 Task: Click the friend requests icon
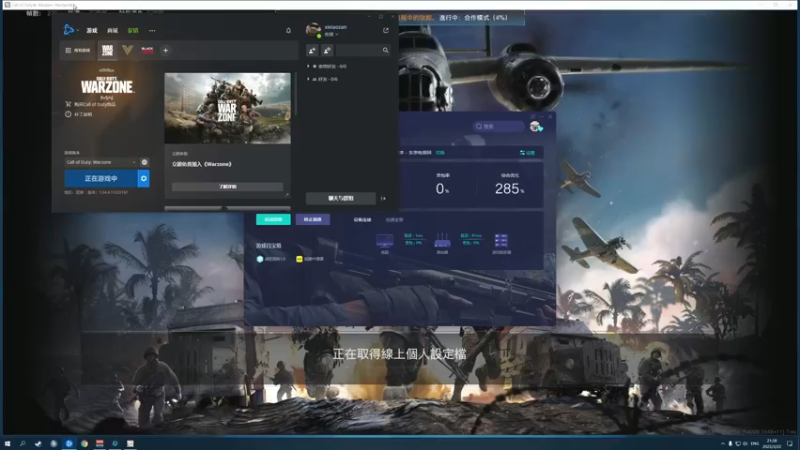point(328,51)
